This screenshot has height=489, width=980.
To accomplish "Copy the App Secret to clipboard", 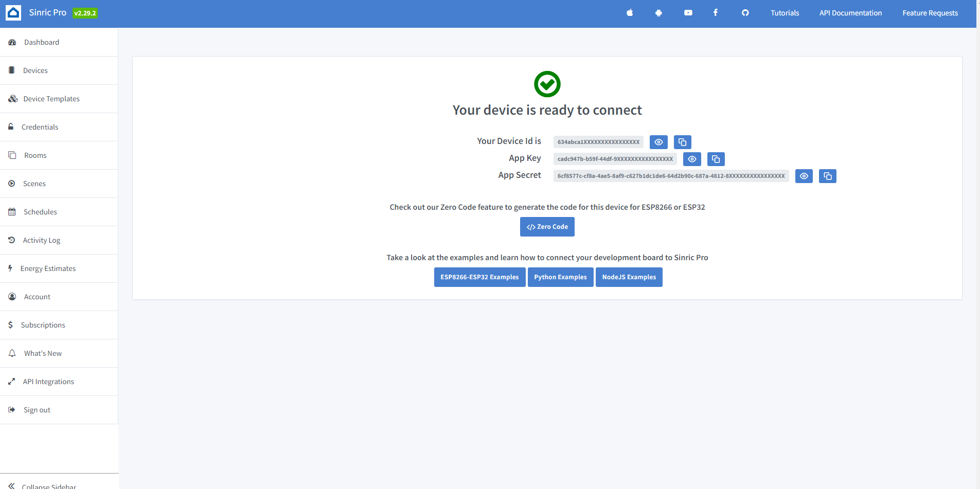I will point(827,176).
